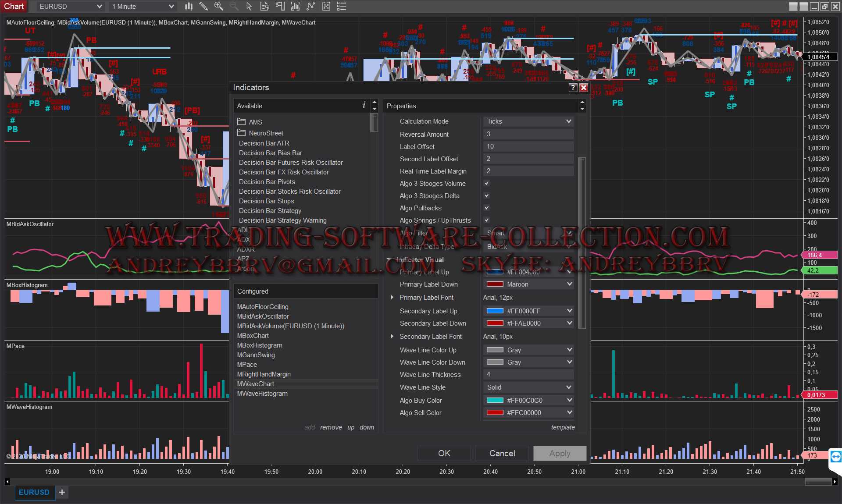Toggle the Algo Pullbacks checkbox
This screenshot has height=504, width=842.
486,208
